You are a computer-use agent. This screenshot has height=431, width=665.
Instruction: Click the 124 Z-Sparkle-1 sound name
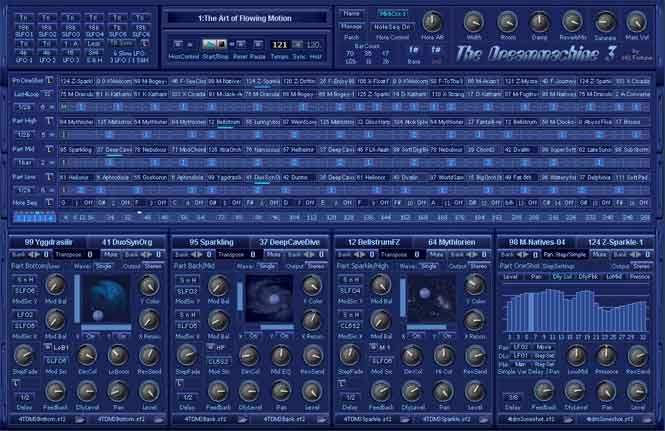click(615, 242)
